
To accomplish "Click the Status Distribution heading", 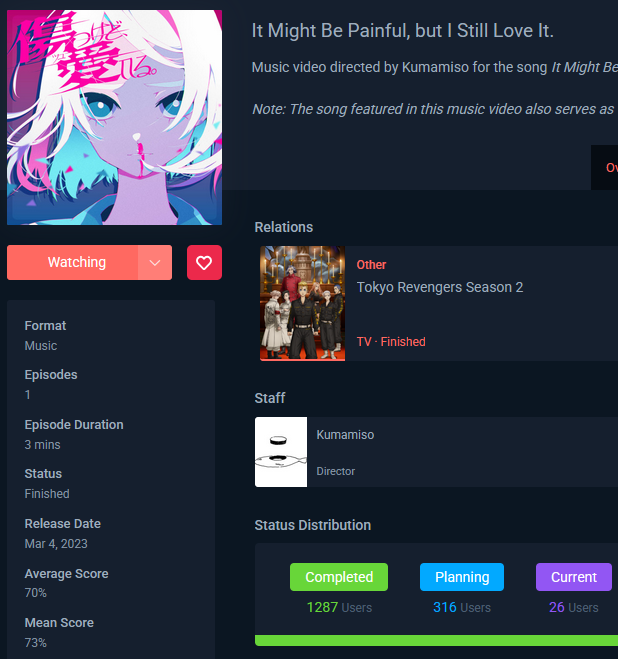I will 313,525.
